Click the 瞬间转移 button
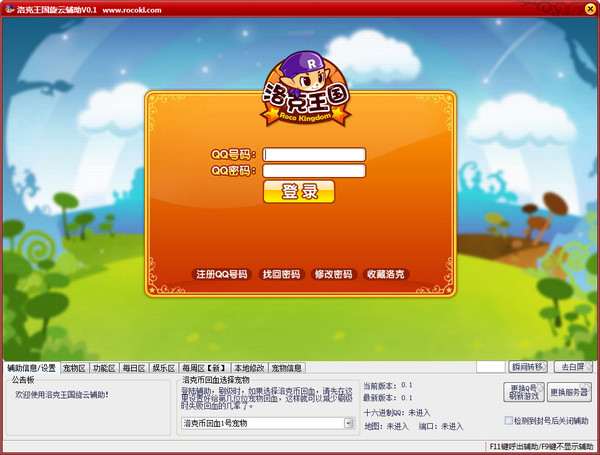Viewport: 600px width, 455px height. pyautogui.click(x=528, y=367)
